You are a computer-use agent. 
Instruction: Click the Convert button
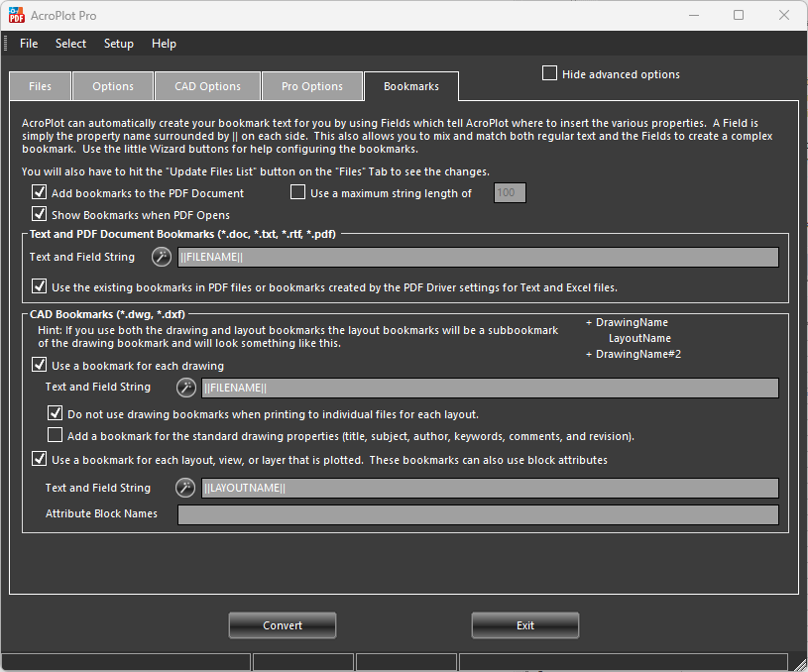[283, 625]
